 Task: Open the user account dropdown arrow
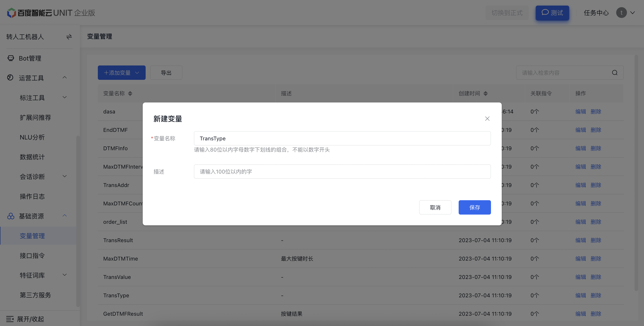pyautogui.click(x=633, y=13)
